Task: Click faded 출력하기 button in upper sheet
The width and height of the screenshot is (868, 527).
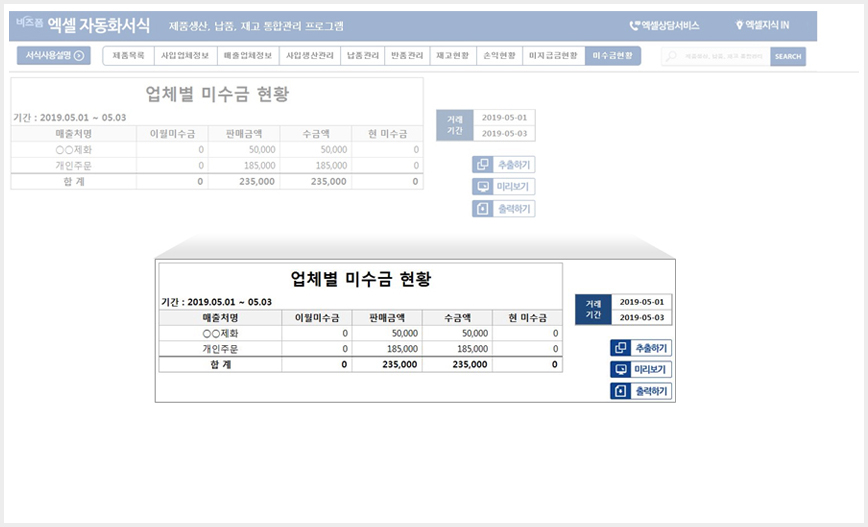Action: [504, 209]
